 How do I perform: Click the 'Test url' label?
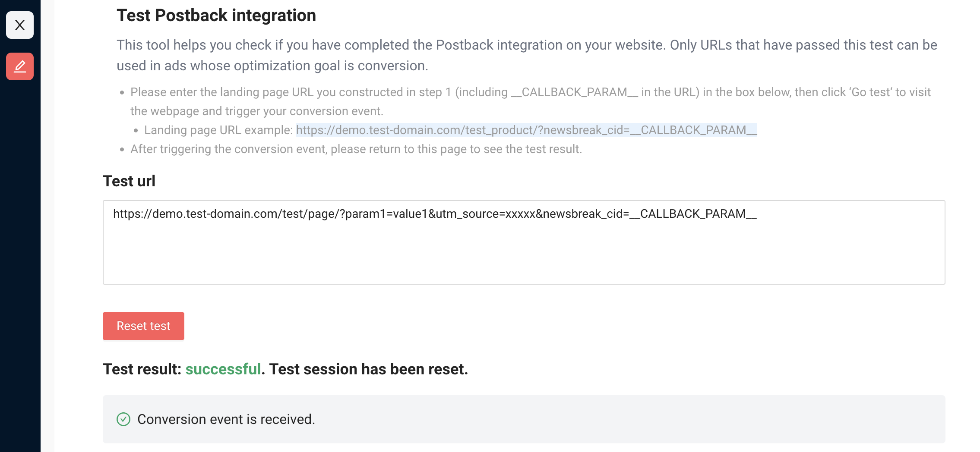point(129,181)
